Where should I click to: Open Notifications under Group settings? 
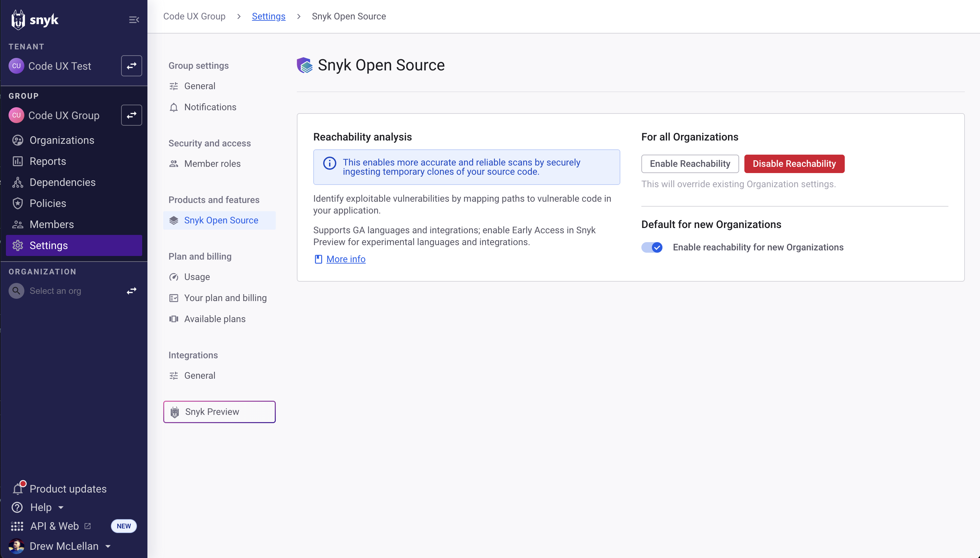coord(210,107)
